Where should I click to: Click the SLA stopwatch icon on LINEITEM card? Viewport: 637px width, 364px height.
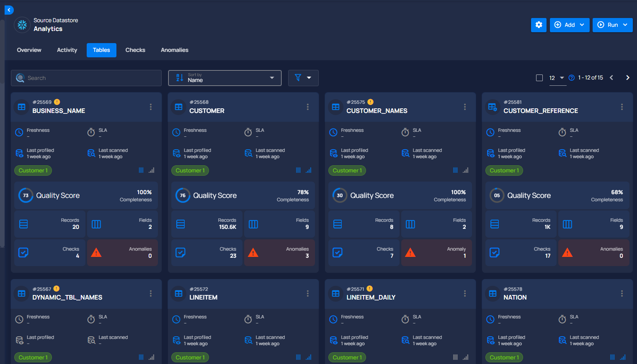pos(248,320)
